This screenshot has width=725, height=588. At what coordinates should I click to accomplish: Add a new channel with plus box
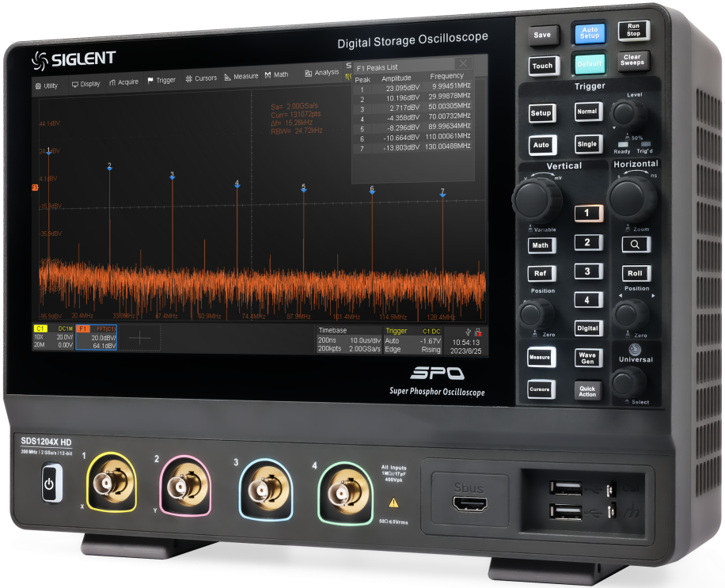point(139,338)
